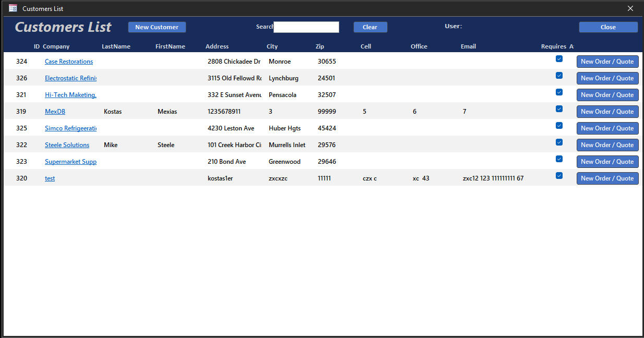The height and width of the screenshot is (338, 644).
Task: Open the Case Restorations company link
Action: click(x=69, y=62)
